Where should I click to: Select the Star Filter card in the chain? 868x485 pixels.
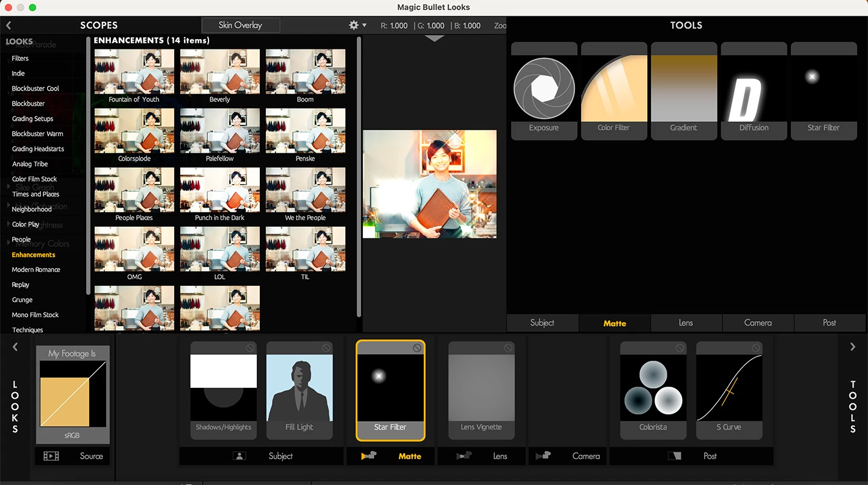[x=391, y=390]
